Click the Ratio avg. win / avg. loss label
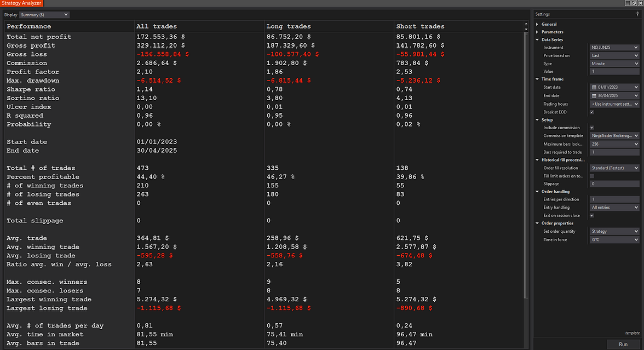The width and height of the screenshot is (644, 350). coord(59,265)
